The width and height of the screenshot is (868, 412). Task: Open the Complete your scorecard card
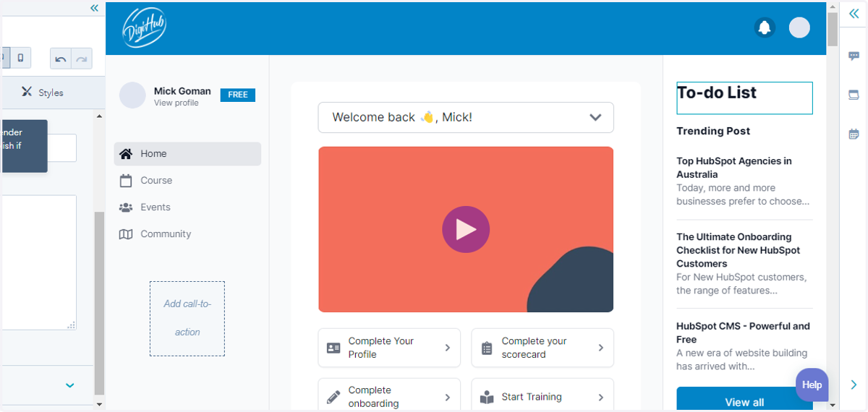[x=542, y=348]
